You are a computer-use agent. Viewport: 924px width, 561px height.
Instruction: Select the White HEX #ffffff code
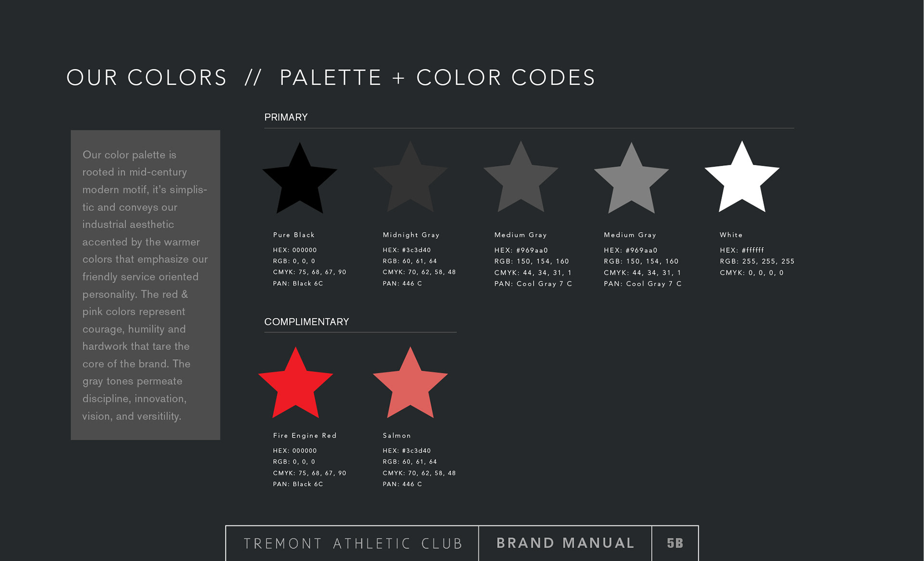(742, 250)
